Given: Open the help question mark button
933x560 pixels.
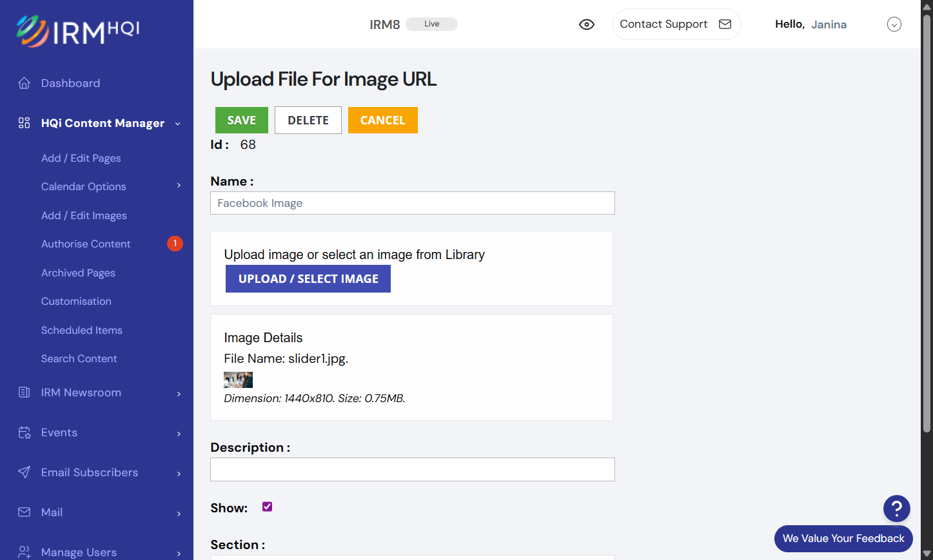Looking at the screenshot, I should [x=897, y=508].
